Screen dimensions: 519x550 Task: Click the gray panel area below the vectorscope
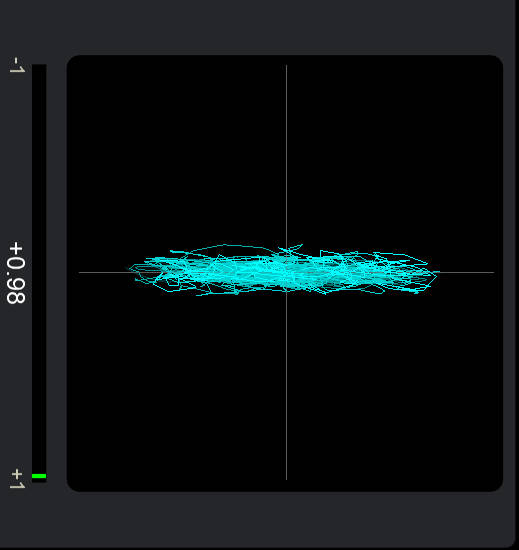[x=260, y=519]
